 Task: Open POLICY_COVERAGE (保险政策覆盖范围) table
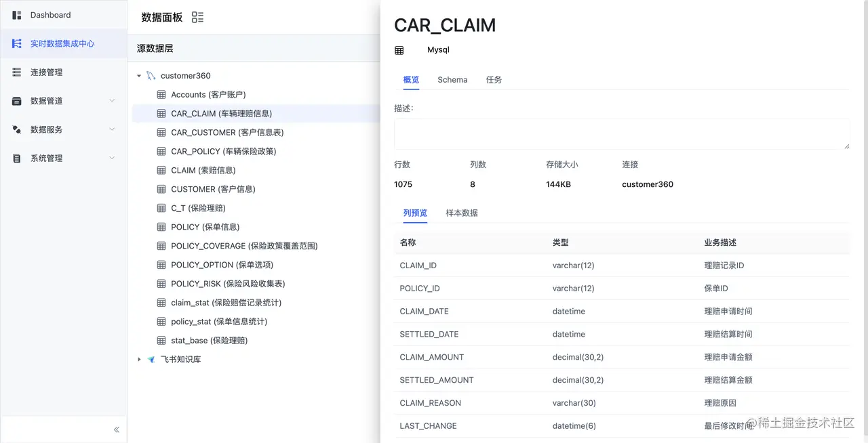244,246
